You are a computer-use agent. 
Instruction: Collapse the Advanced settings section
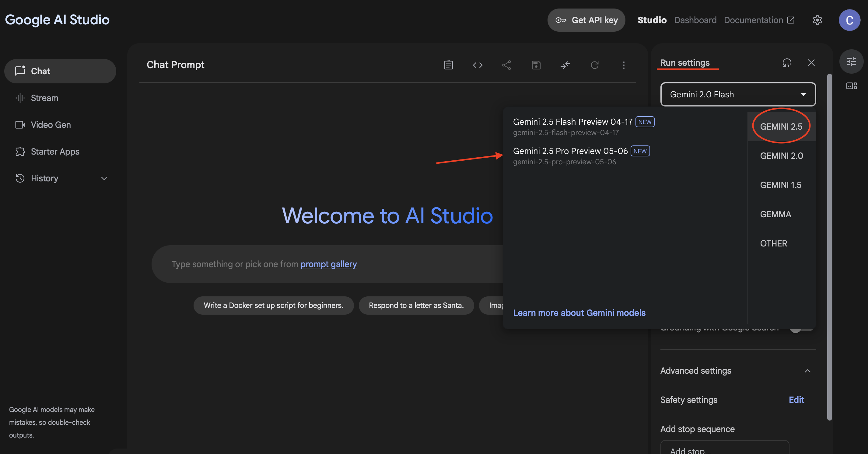(x=807, y=371)
